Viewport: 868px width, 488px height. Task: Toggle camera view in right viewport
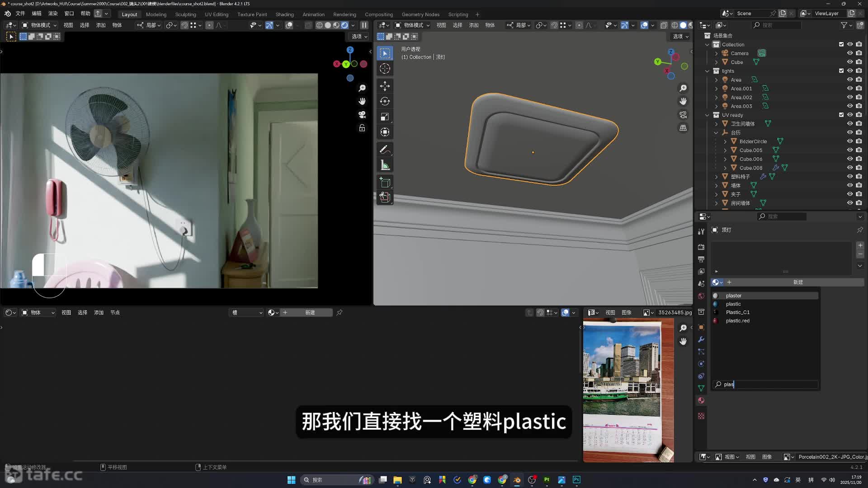tap(683, 115)
